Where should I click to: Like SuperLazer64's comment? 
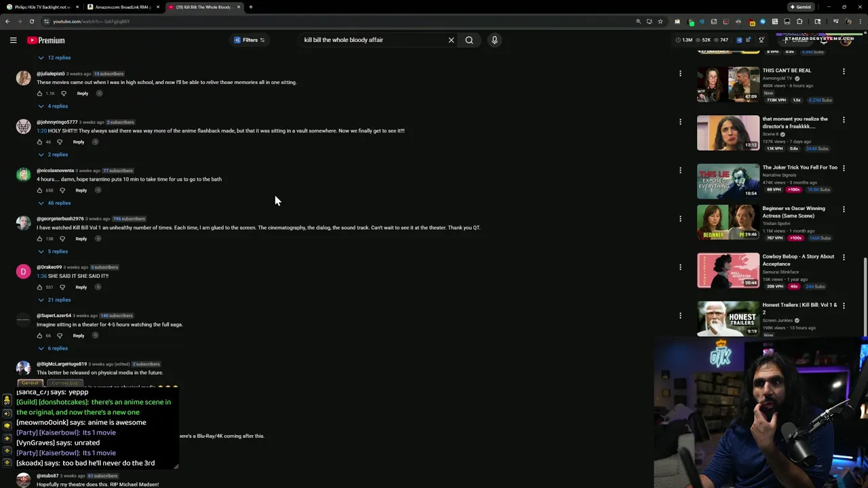(39, 335)
